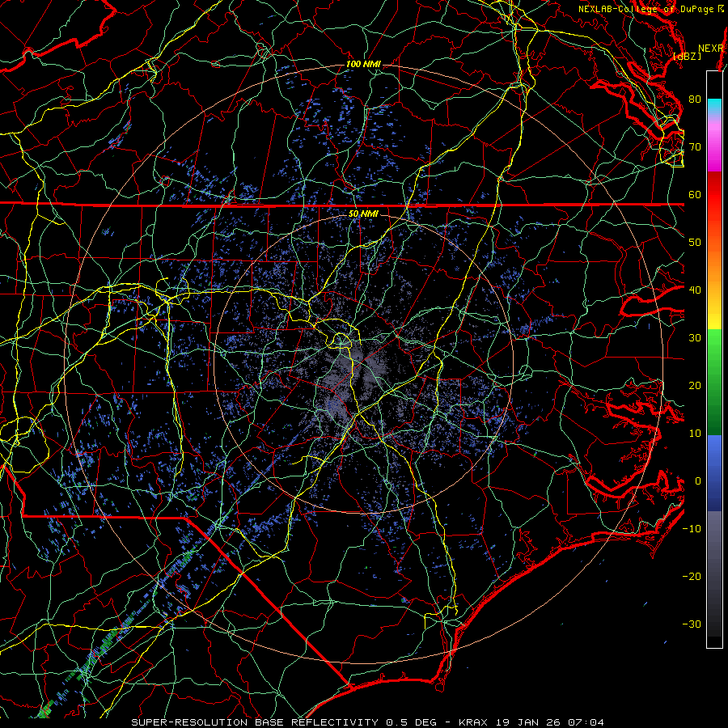The width and height of the screenshot is (728, 728).
Task: Click the 80 dBZ scale value
Action: coord(695,99)
